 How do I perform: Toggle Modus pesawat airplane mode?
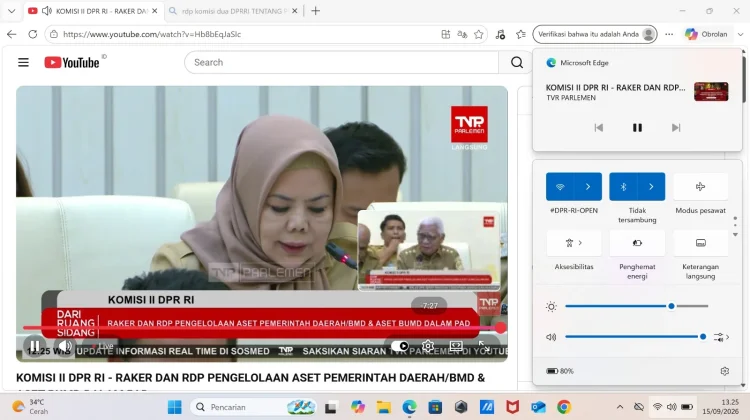coord(700,187)
